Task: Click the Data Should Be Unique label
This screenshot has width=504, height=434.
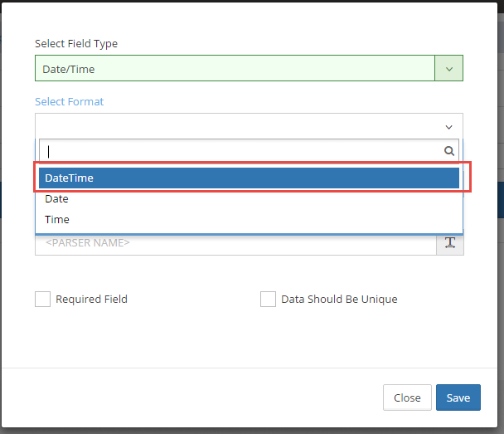Action: (339, 299)
